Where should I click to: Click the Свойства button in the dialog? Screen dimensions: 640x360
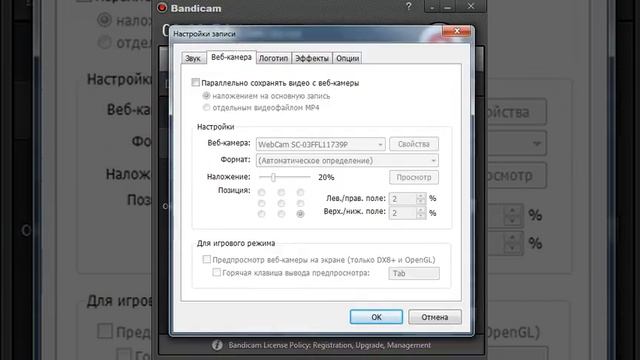point(414,144)
